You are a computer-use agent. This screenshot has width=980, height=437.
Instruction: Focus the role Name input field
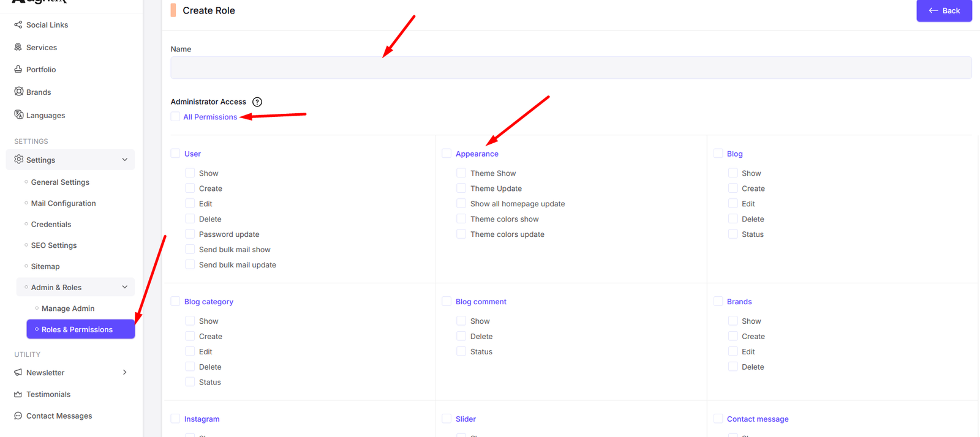pos(571,68)
